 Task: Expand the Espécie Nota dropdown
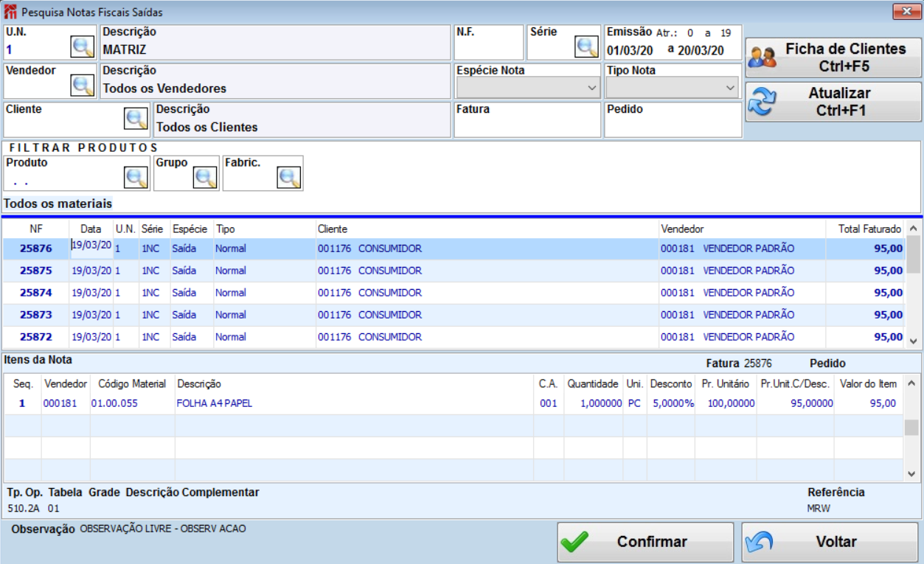[x=592, y=88]
